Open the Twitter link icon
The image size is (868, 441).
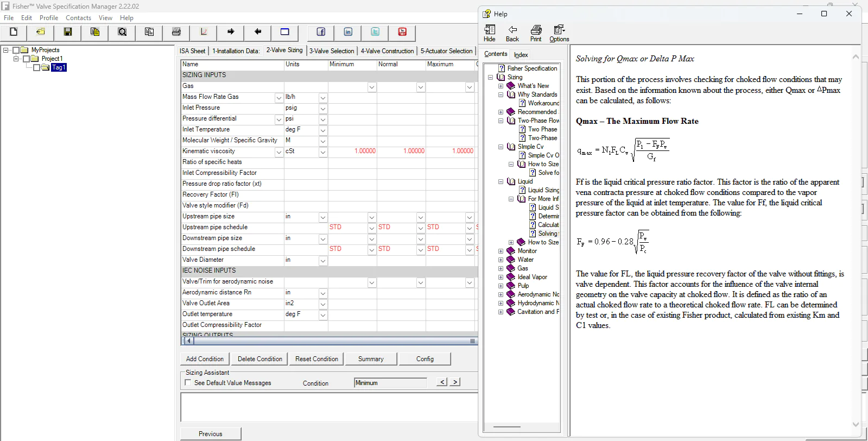[x=375, y=32]
